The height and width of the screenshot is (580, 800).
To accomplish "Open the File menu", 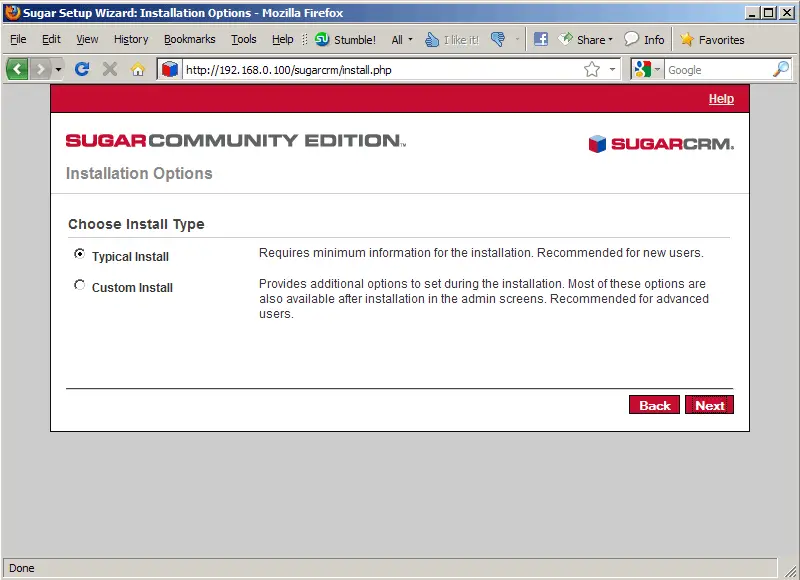I will tap(18, 39).
